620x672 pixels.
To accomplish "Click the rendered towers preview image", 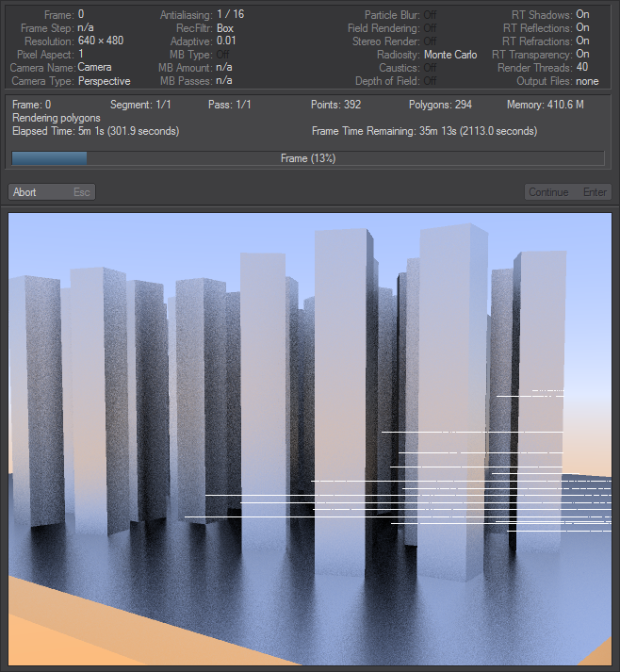I will tap(310, 438).
